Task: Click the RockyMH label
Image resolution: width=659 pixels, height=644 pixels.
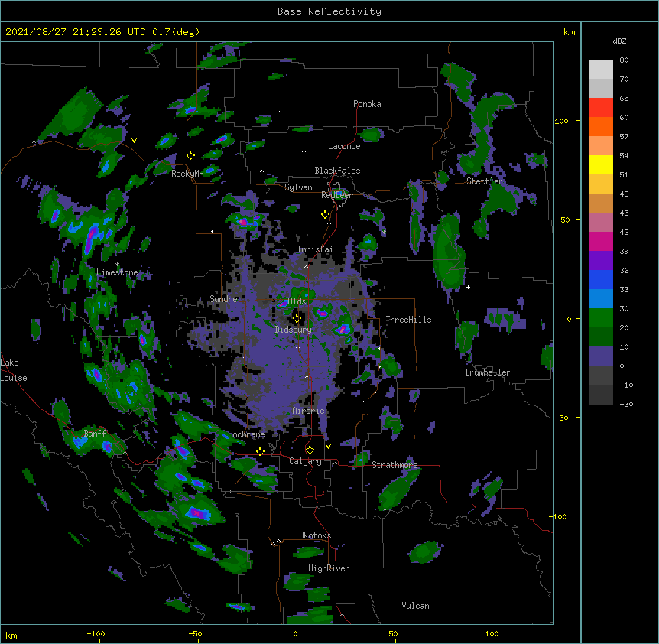Action: click(x=187, y=174)
